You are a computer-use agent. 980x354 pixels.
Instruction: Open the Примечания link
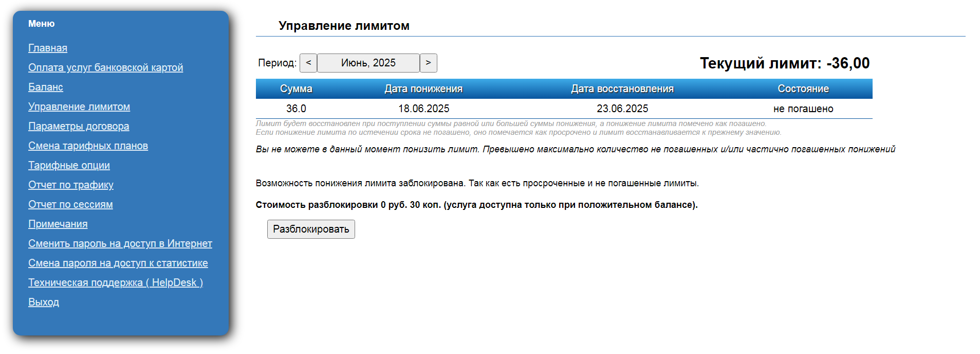pyautogui.click(x=58, y=224)
